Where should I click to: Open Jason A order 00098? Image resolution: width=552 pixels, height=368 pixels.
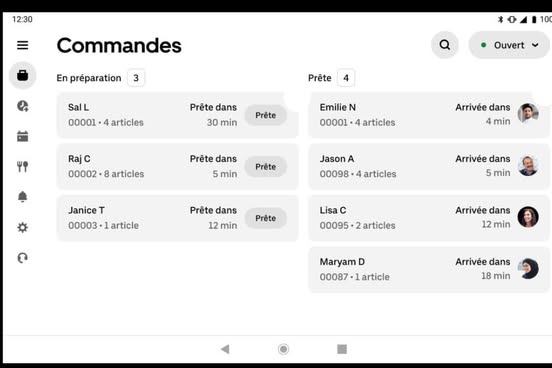pyautogui.click(x=429, y=166)
